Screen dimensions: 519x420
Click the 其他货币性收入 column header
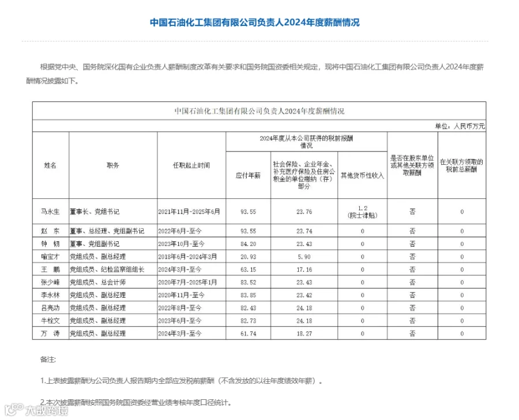coord(362,176)
